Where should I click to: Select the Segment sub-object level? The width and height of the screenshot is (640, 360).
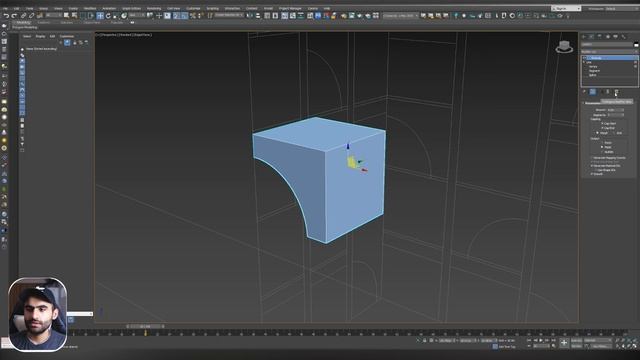(594, 71)
